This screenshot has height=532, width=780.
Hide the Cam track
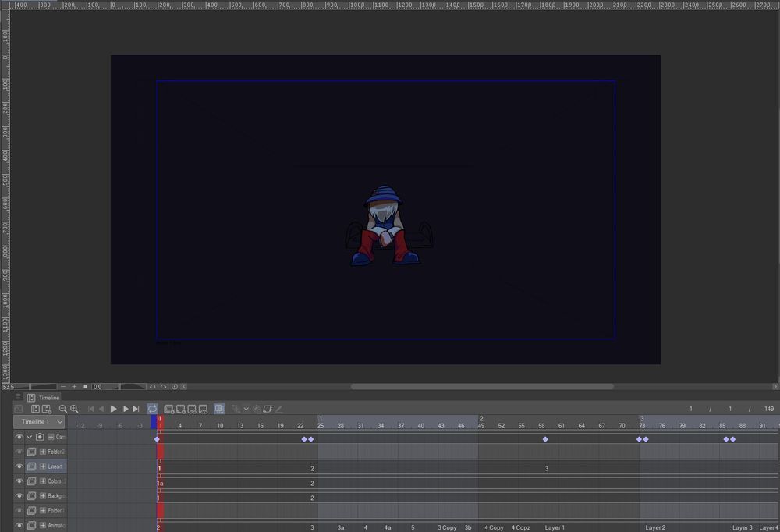point(19,437)
